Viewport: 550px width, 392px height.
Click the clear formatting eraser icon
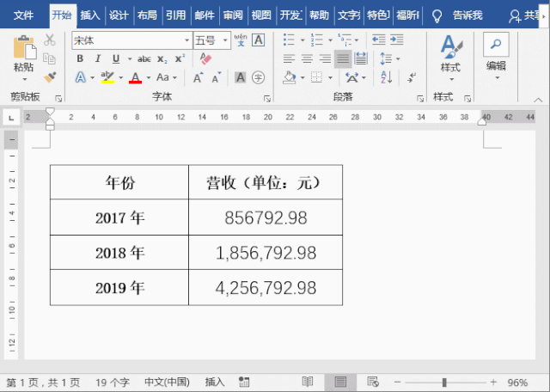(205, 58)
